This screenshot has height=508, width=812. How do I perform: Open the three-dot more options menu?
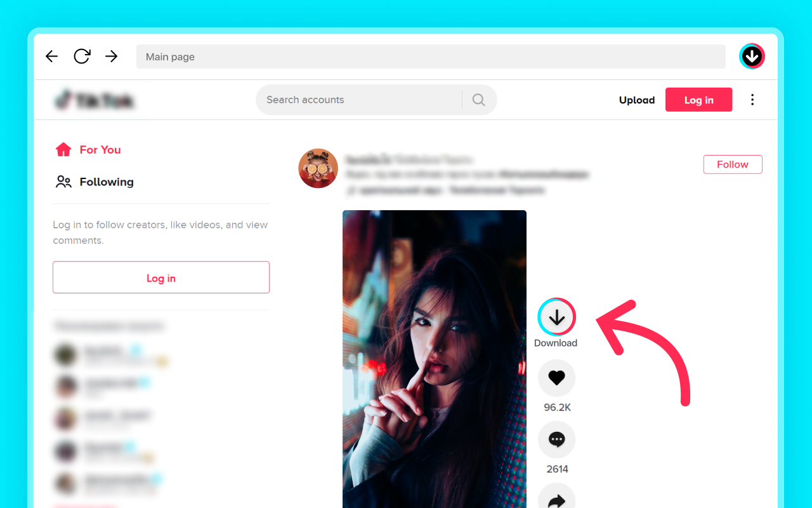pos(752,100)
